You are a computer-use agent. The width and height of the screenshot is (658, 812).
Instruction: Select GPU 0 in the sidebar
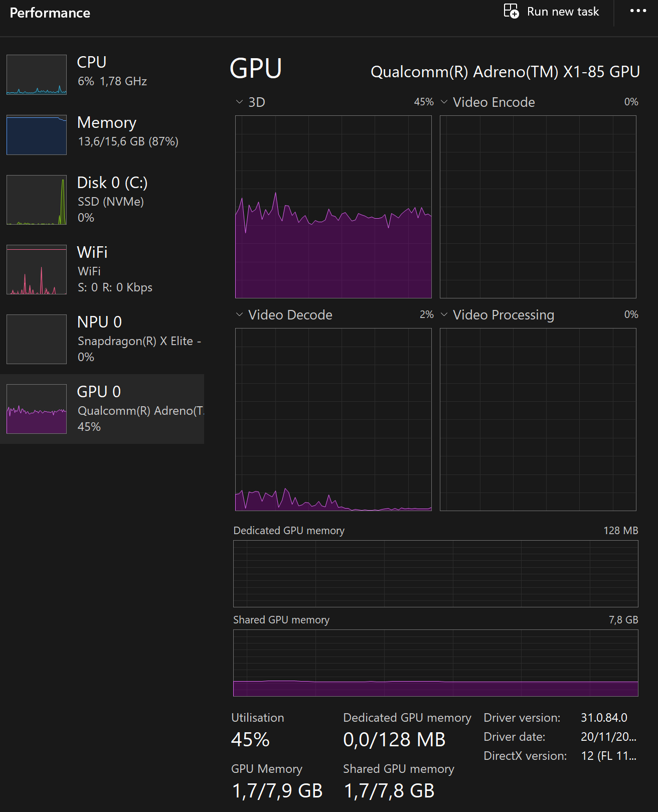(99, 392)
